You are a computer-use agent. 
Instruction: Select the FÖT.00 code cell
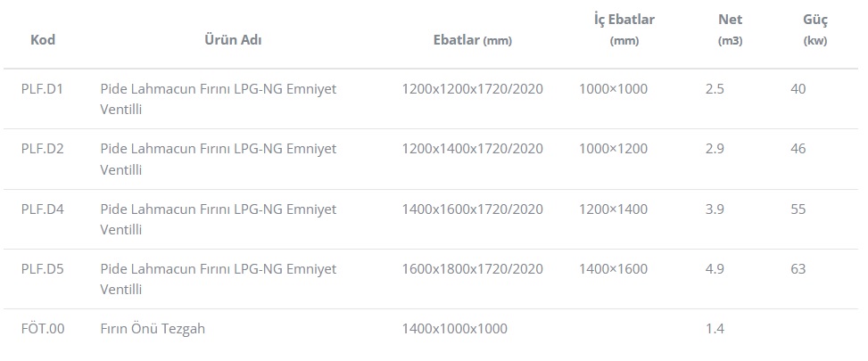(x=43, y=329)
